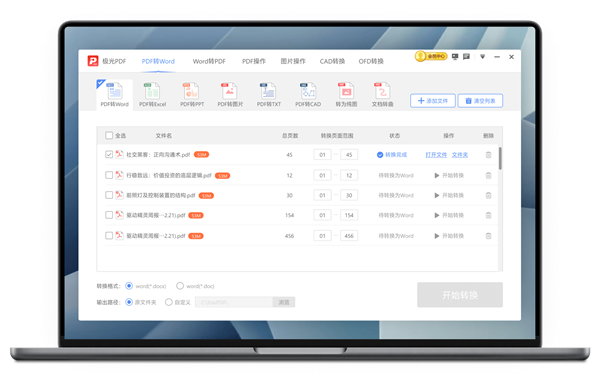Start conversion of the 456-page 驱动精灵周报 file

pos(449,236)
